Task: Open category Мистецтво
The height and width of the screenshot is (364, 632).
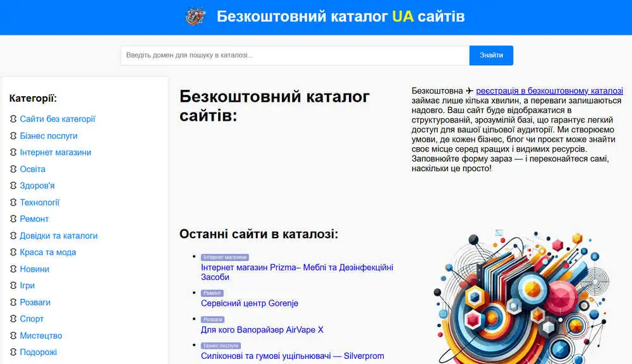Action: point(40,336)
